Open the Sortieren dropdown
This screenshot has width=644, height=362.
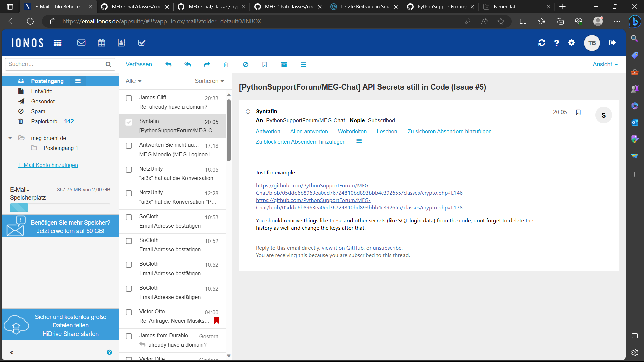pos(209,81)
